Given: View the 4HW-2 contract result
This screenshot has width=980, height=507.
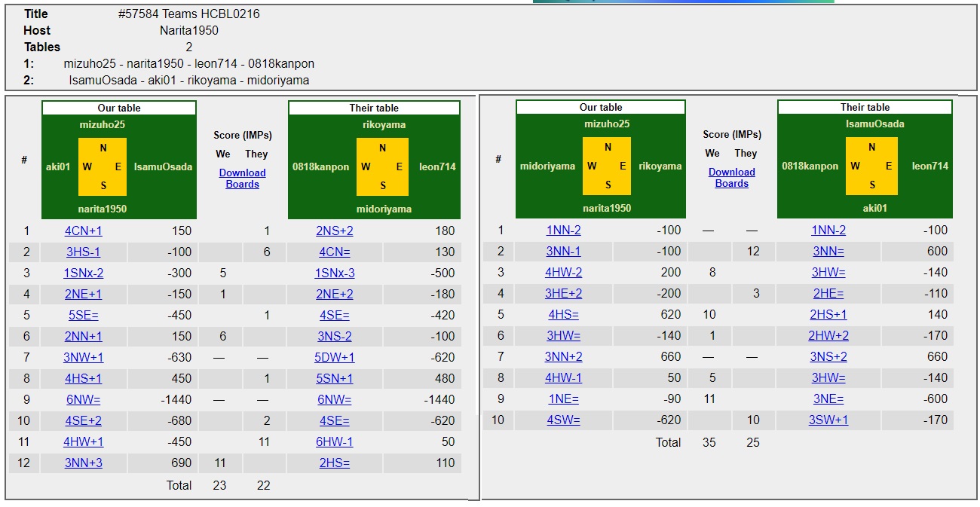Looking at the screenshot, I should [563, 272].
